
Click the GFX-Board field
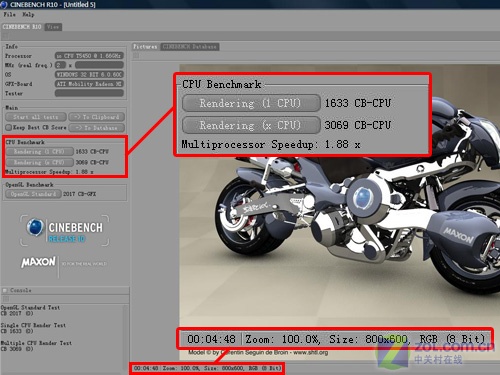[89, 84]
